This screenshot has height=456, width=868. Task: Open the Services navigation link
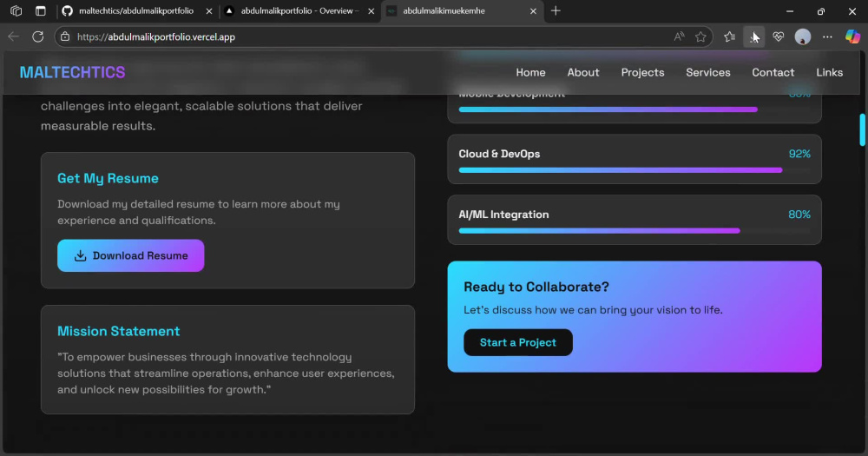(708, 73)
